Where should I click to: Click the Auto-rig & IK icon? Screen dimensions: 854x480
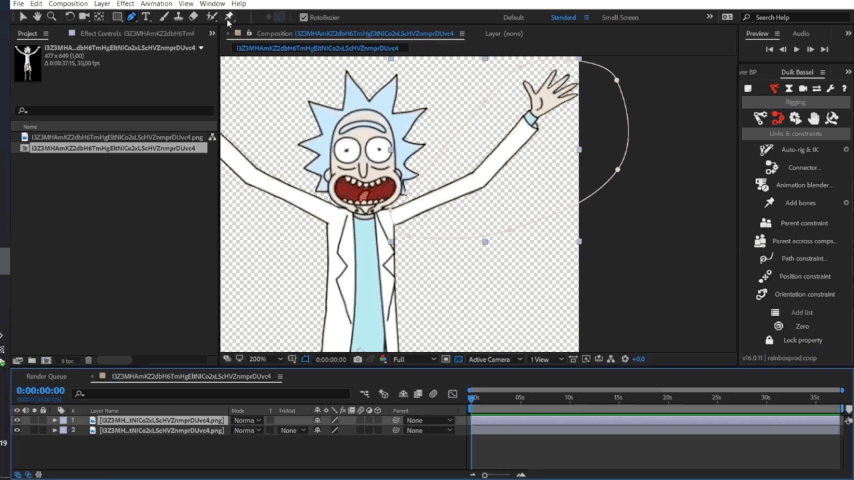766,149
